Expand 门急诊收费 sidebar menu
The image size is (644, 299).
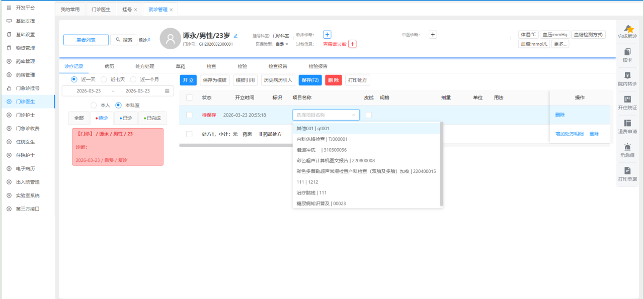(x=27, y=128)
